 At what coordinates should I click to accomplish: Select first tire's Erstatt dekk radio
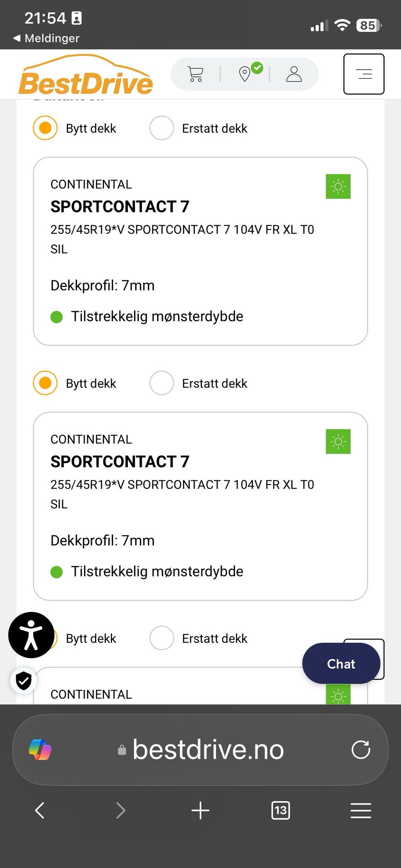[x=162, y=128]
